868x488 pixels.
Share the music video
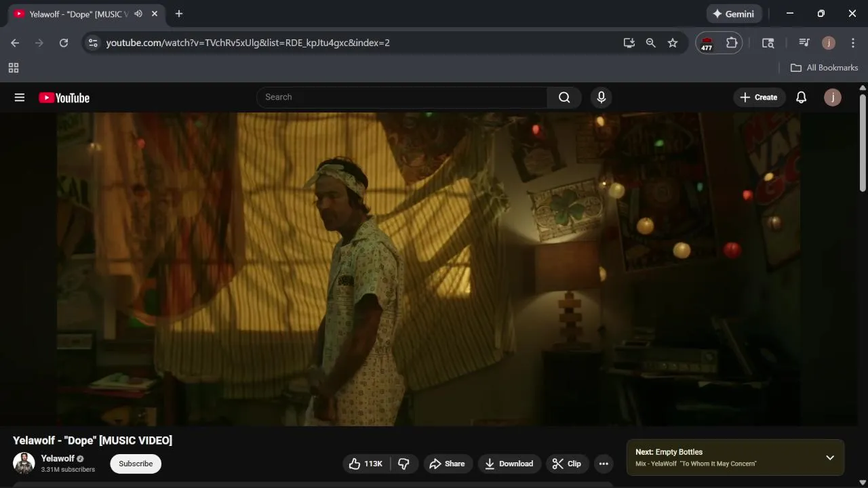coord(447,464)
